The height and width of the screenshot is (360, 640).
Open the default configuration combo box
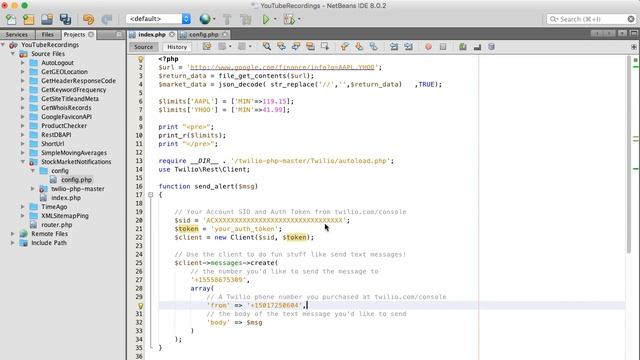158,19
